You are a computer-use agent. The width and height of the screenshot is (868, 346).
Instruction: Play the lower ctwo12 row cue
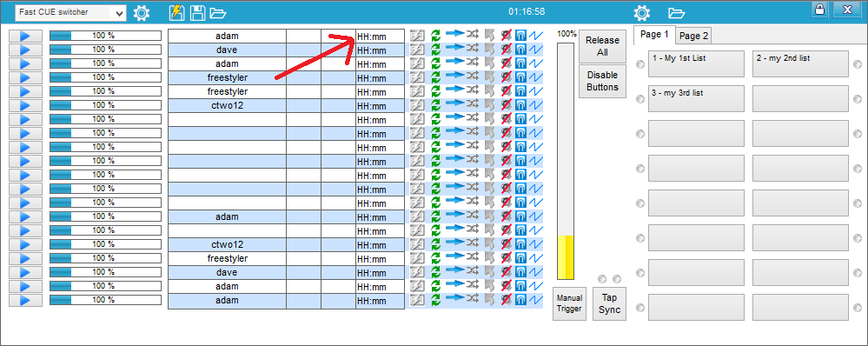pos(25,244)
